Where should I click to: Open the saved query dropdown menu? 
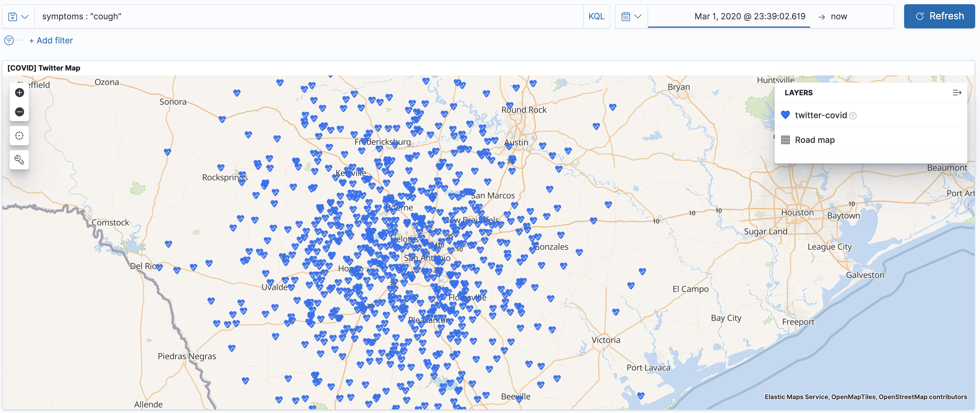(x=18, y=17)
